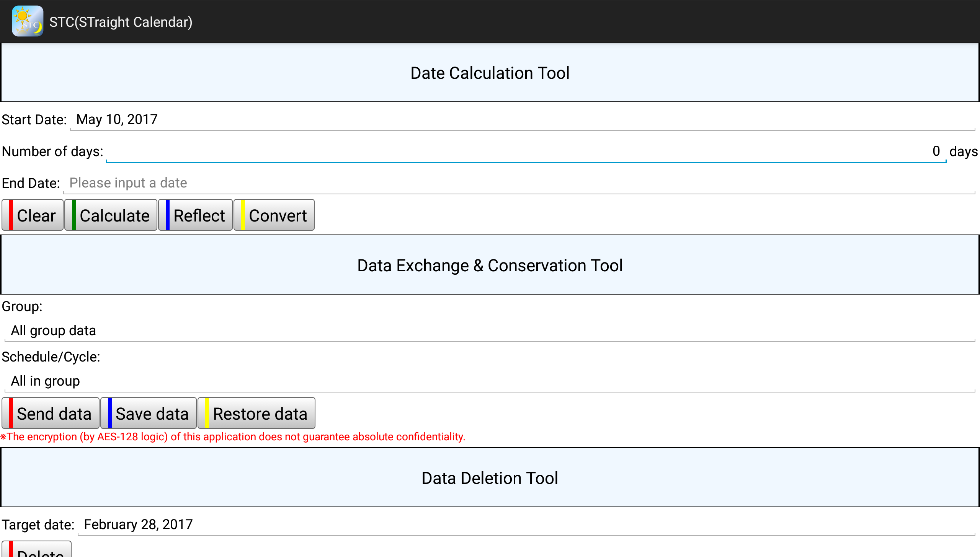This screenshot has height=557, width=980.
Task: Tap the STC app logo icon
Action: pyautogui.click(x=27, y=21)
